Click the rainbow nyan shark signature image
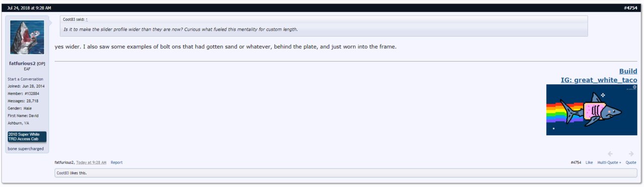This screenshot has height=187, width=644. 592,110
